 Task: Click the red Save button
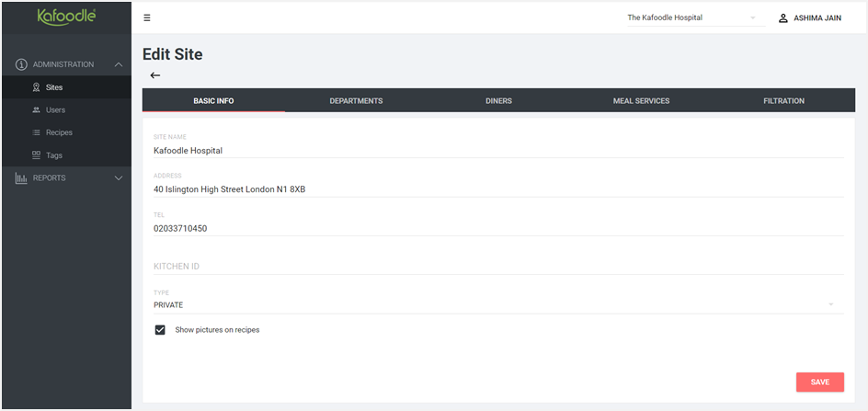[x=820, y=382]
